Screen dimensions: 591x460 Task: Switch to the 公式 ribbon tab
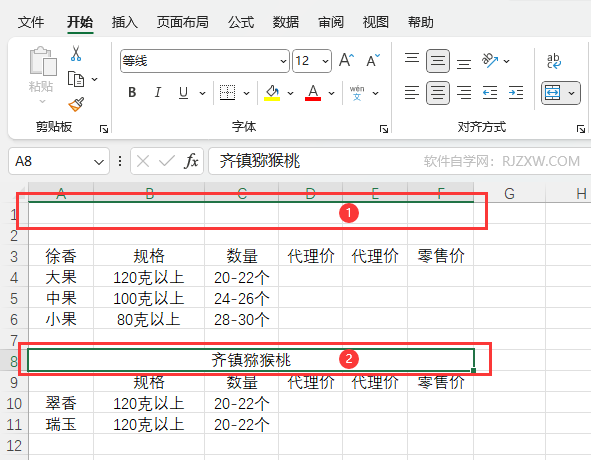[241, 22]
